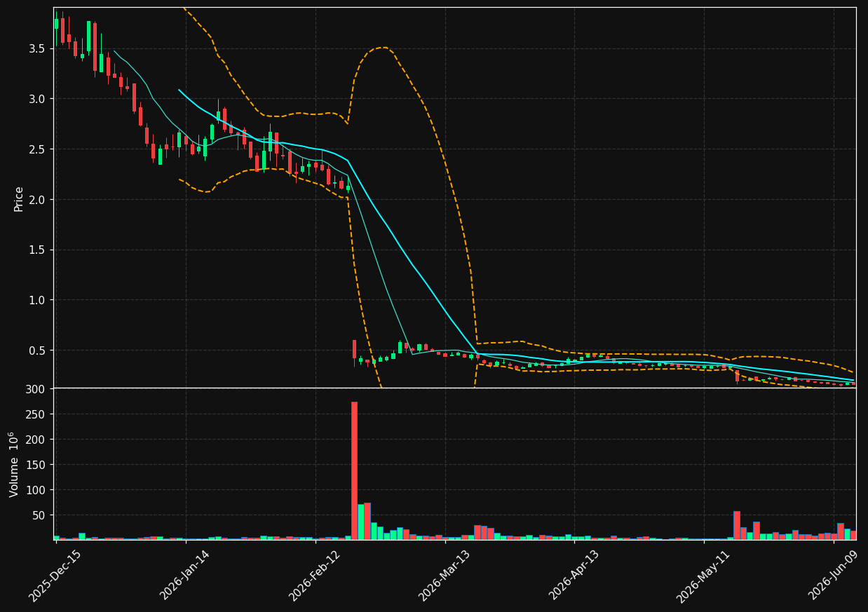Click the 50 volume axis tick label

tap(40, 515)
